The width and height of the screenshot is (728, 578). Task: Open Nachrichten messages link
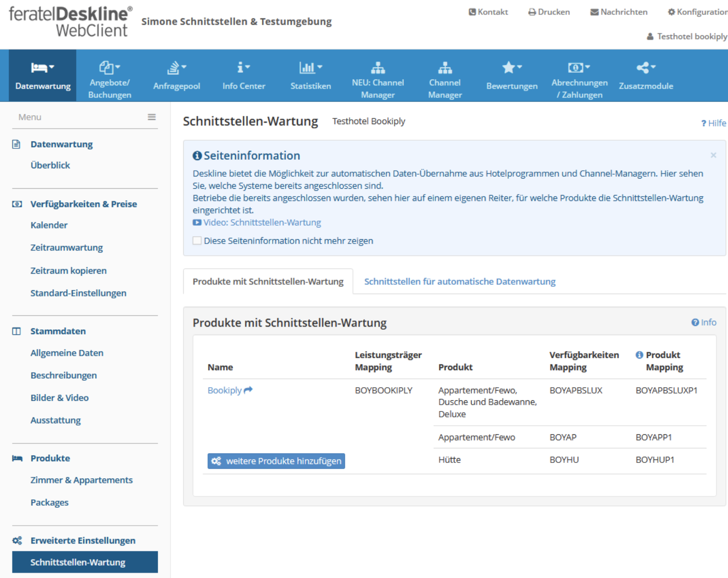click(619, 12)
